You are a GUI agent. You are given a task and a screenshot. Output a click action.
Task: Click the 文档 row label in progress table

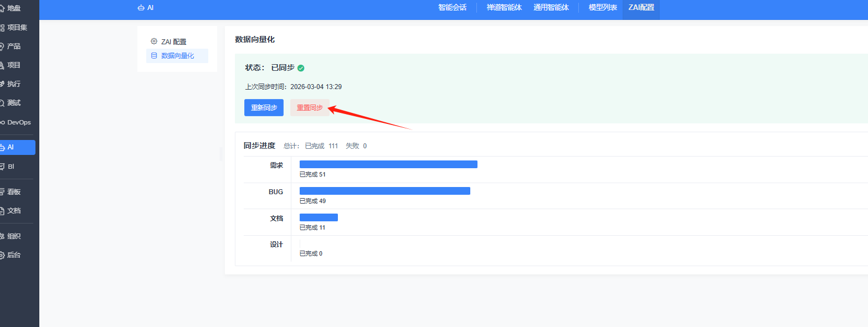coord(276,218)
